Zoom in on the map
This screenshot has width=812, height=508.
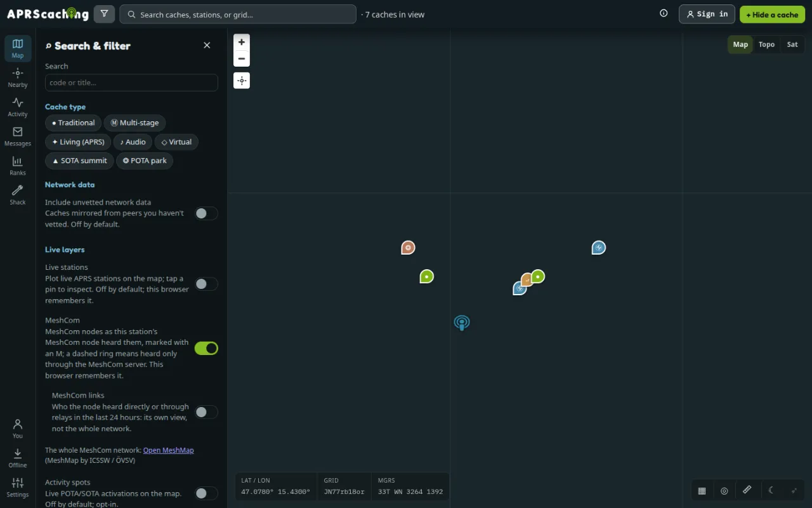click(242, 42)
